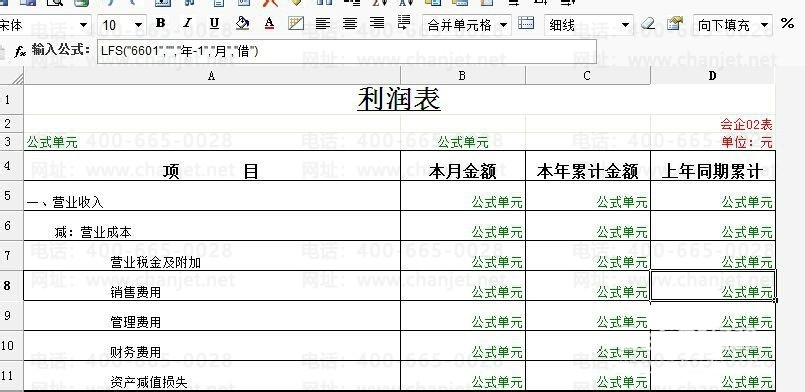Select row 10 header

point(11,345)
